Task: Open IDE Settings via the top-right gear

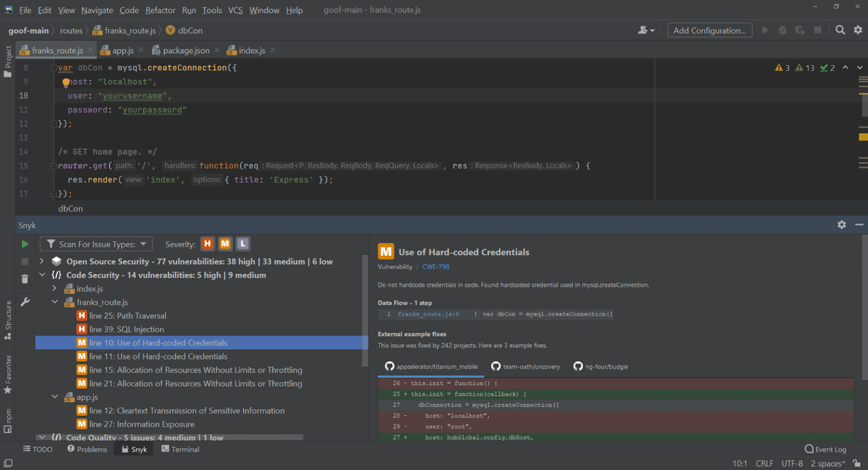Action: (858, 30)
